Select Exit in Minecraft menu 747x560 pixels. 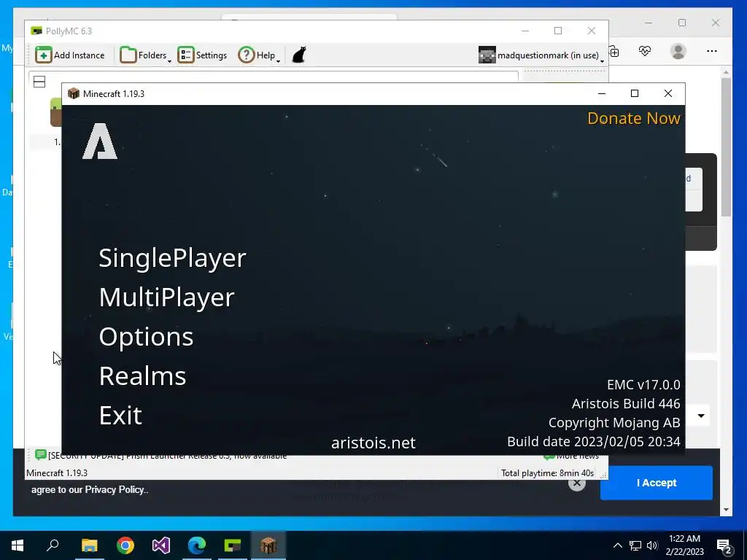[120, 416]
